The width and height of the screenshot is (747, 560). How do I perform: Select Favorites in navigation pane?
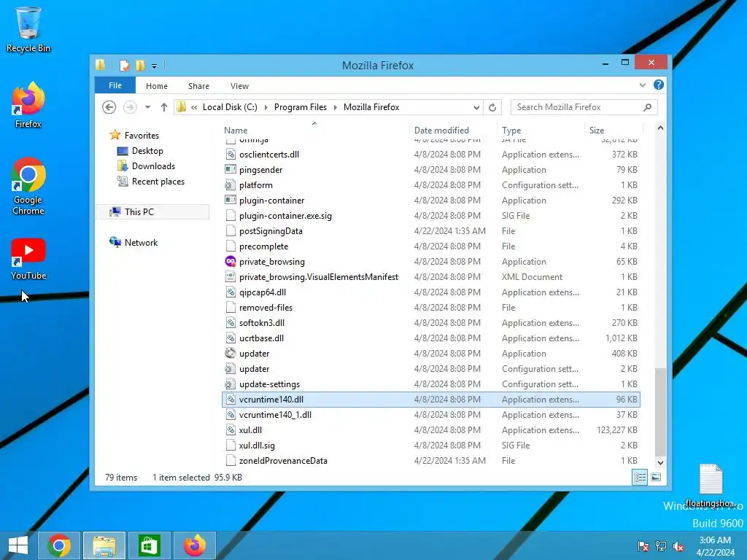click(142, 135)
